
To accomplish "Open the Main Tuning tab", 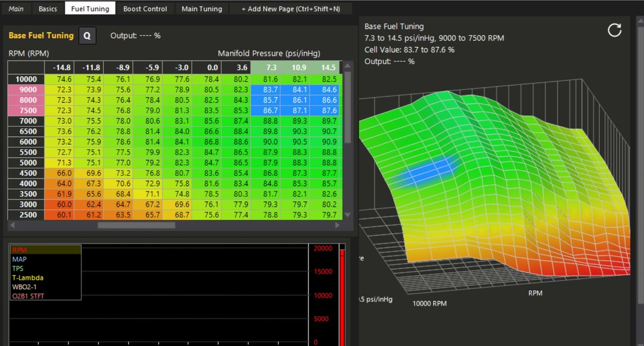I will tap(202, 8).
